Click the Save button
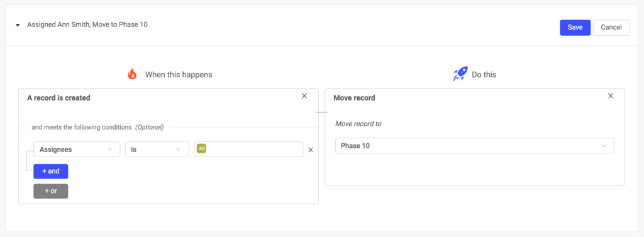644x237 pixels. [x=575, y=28]
